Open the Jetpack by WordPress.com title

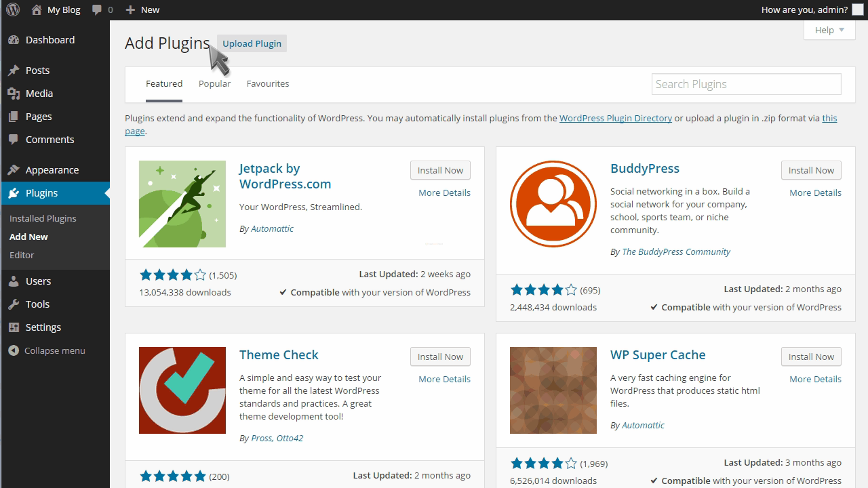[x=285, y=176]
